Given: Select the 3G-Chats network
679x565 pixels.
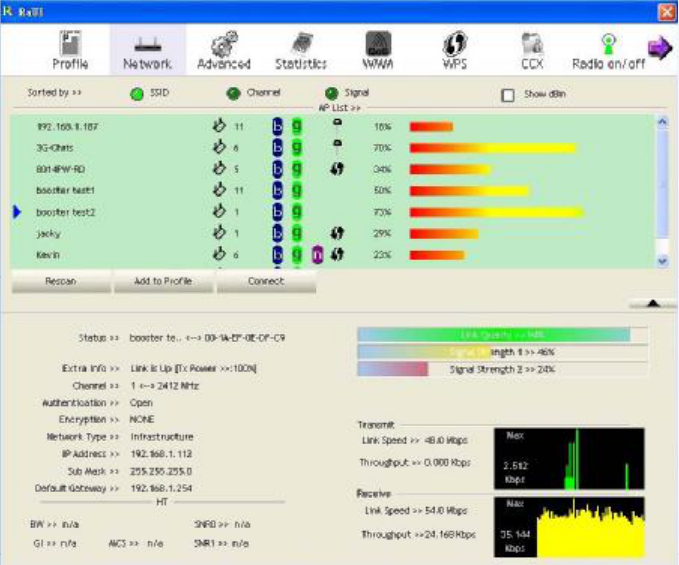Looking at the screenshot, I should (x=332, y=148).
